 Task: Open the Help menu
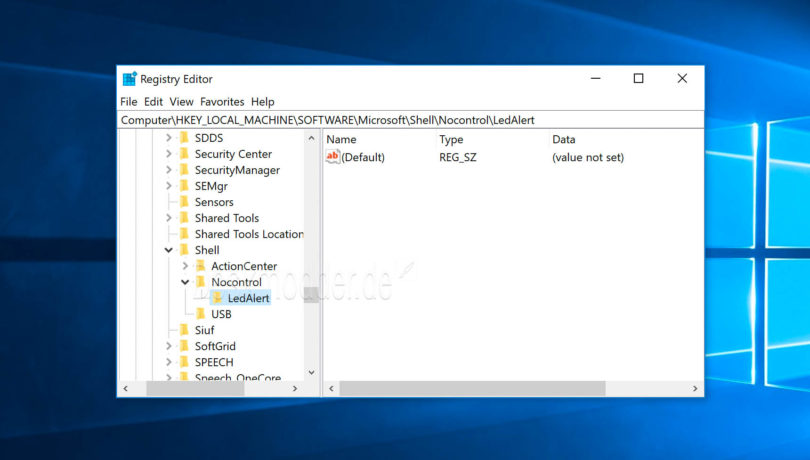[x=262, y=102]
